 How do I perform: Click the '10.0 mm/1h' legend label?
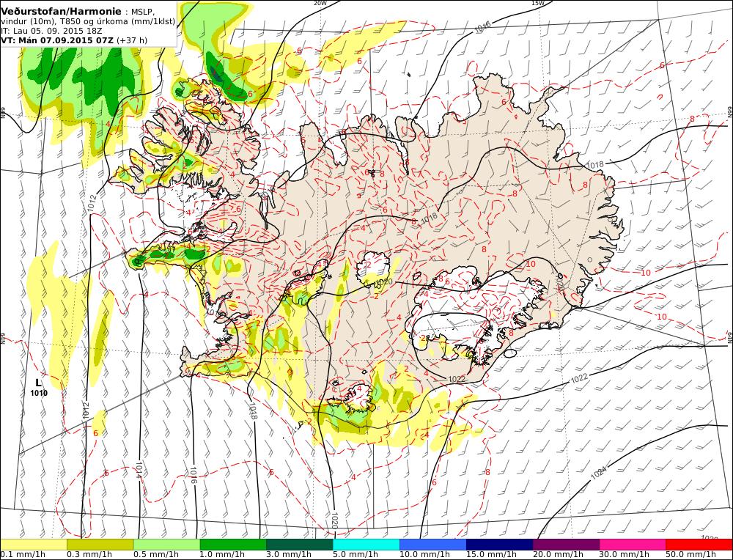click(425, 555)
